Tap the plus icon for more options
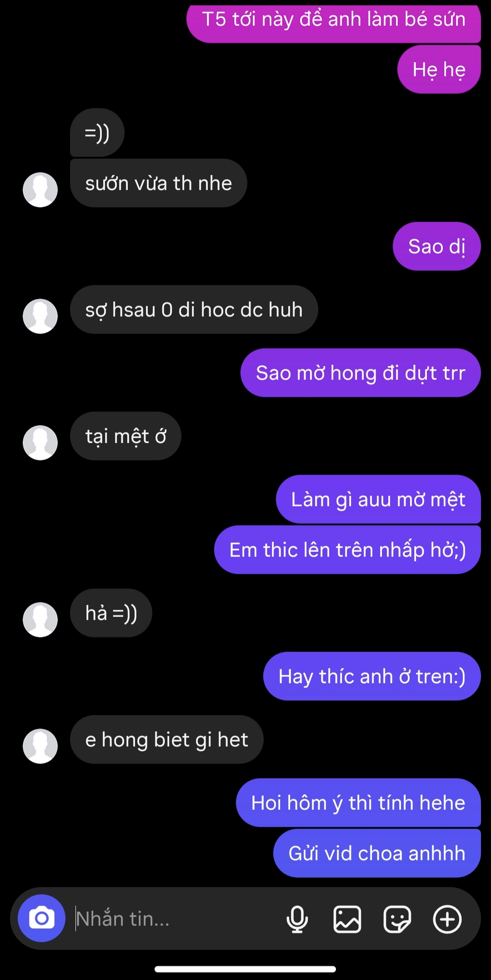491x980 pixels. pos(447,919)
